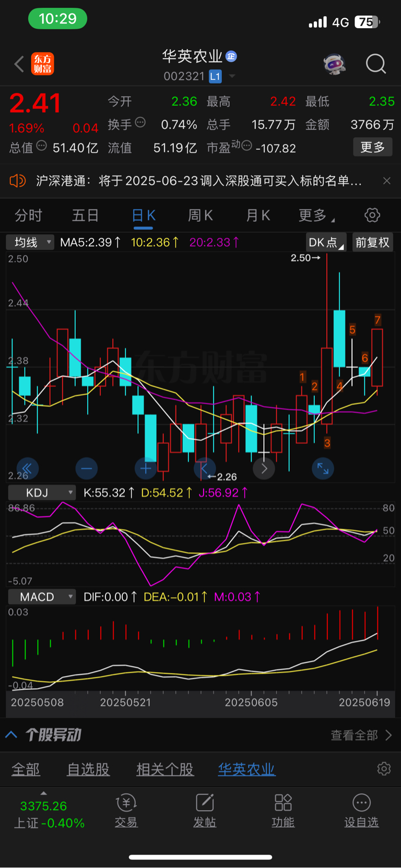401x868 pixels.
Task: Open chart settings gear icon
Action: click(x=372, y=215)
